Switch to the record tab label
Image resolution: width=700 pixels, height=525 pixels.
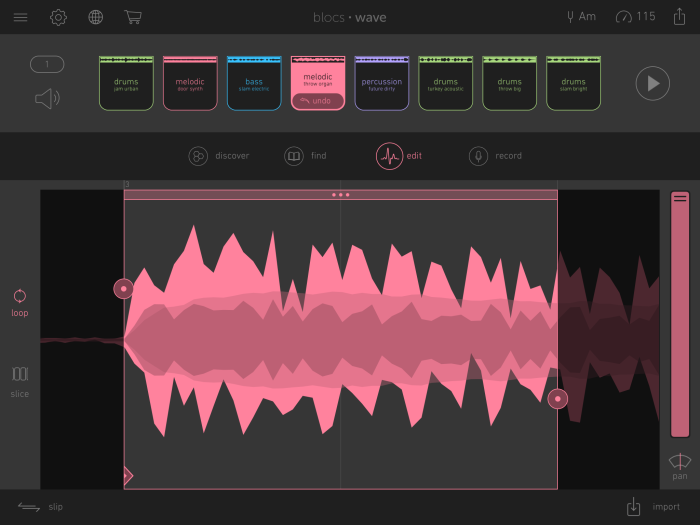[508, 156]
